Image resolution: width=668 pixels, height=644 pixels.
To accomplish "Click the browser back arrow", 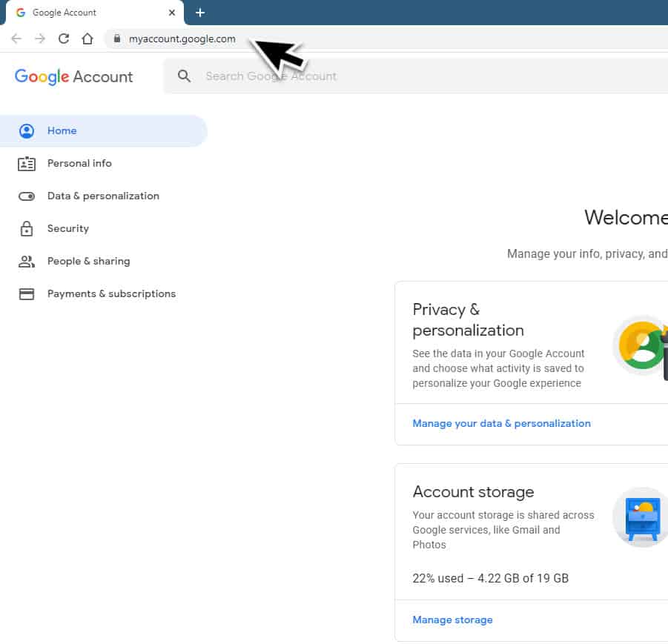I will pos(16,39).
